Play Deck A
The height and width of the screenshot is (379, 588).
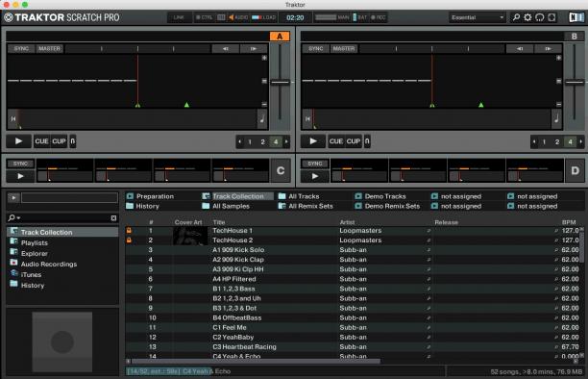click(18, 141)
